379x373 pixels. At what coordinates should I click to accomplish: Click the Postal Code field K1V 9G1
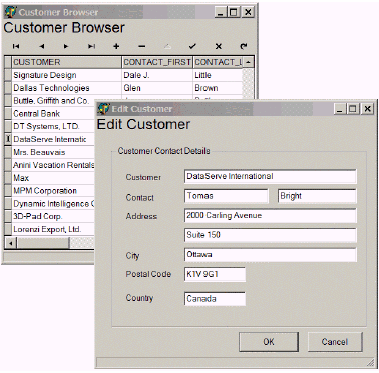tap(215, 274)
